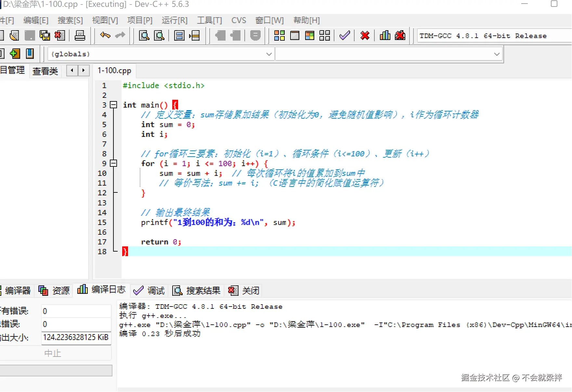Switch to the 调试 bottom tab
572x392 pixels.
point(149,290)
